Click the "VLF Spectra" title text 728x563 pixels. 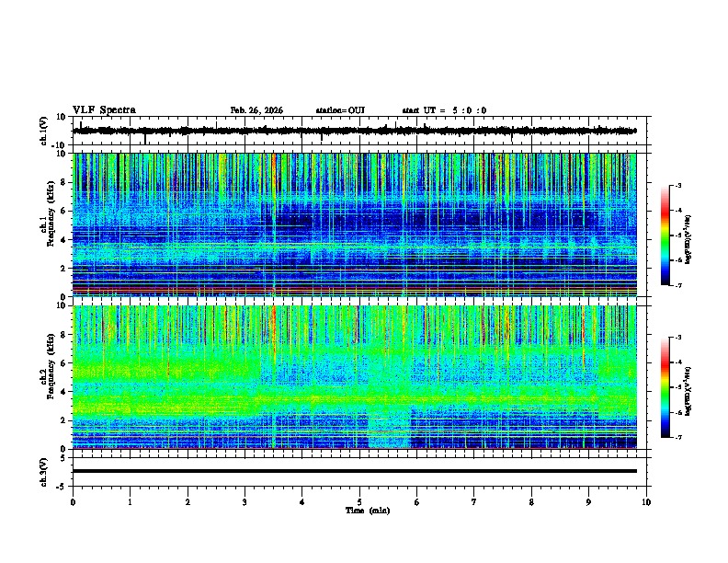point(104,110)
